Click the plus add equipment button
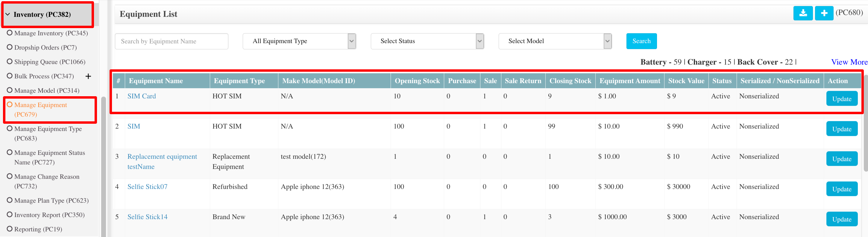The image size is (868, 237). tap(824, 13)
